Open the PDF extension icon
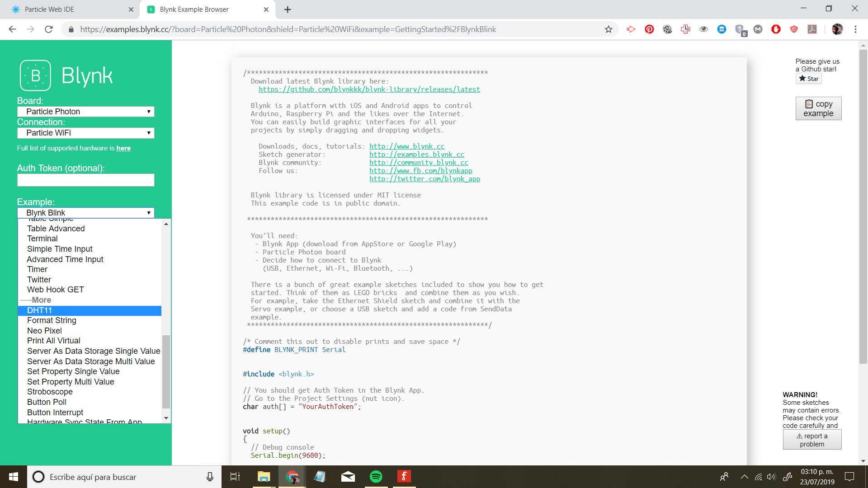The image size is (868, 488). 812,29
